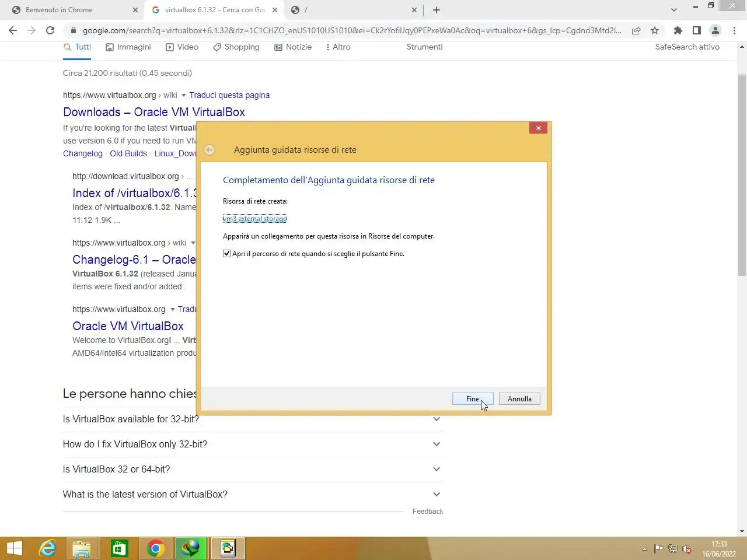
Task: Click the Feedback link
Action: (x=428, y=512)
